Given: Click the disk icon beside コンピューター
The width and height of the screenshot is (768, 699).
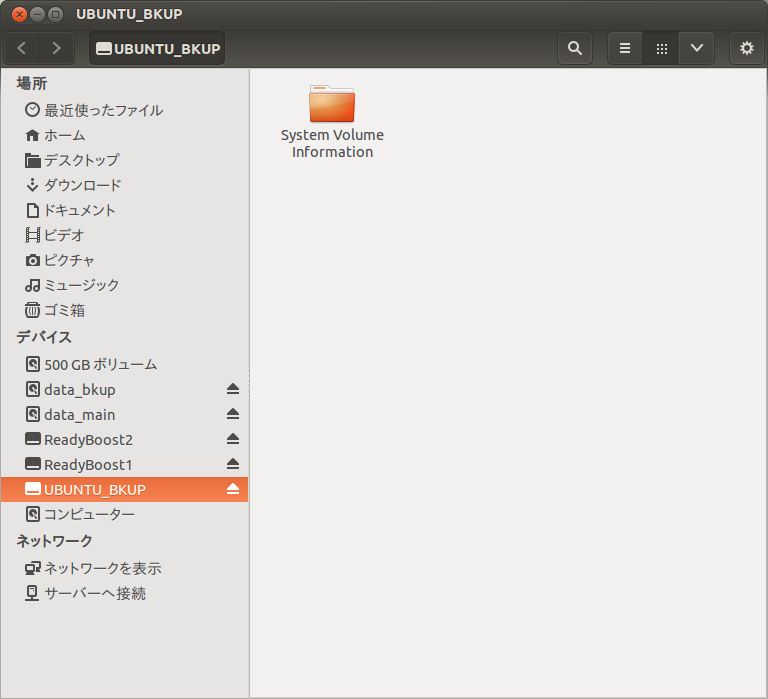Looking at the screenshot, I should tap(32, 514).
